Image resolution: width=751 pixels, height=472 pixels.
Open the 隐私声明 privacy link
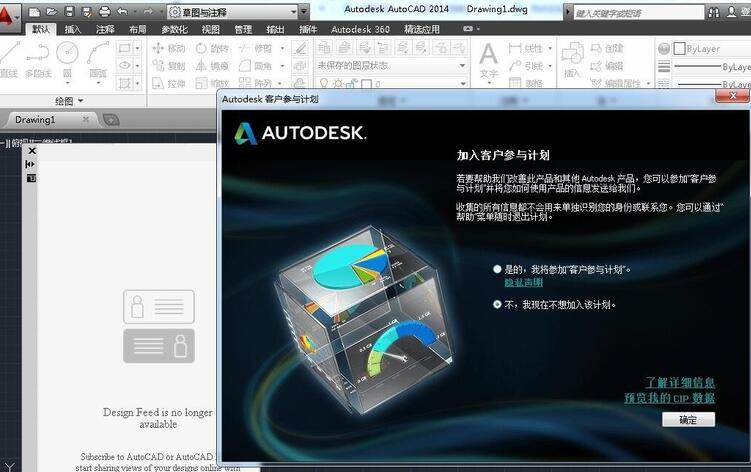point(523,283)
